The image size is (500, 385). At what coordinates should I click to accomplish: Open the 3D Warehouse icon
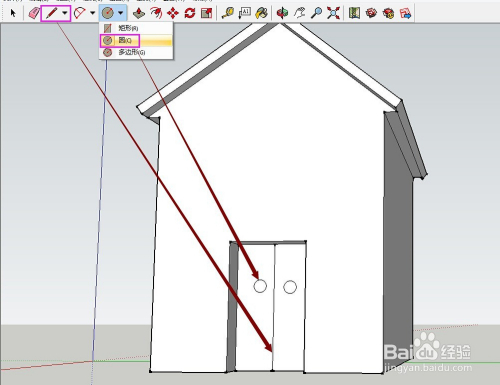tap(371, 13)
